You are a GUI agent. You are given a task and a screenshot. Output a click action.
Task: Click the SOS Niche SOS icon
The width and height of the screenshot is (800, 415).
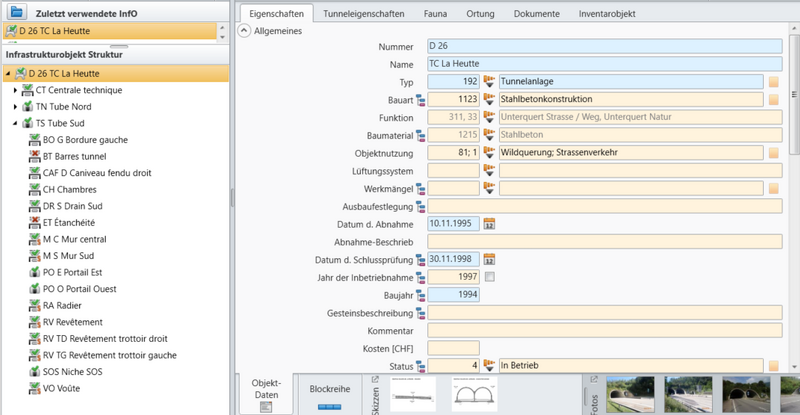34,372
